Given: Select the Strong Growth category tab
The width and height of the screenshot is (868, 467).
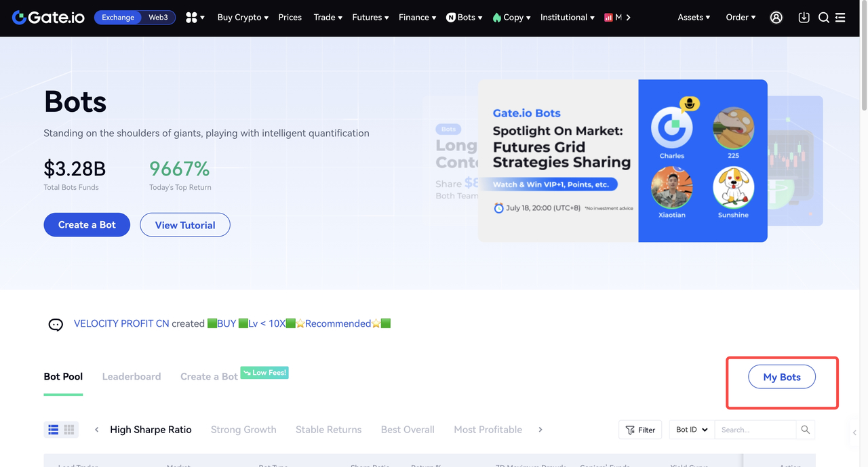Looking at the screenshot, I should [x=243, y=430].
